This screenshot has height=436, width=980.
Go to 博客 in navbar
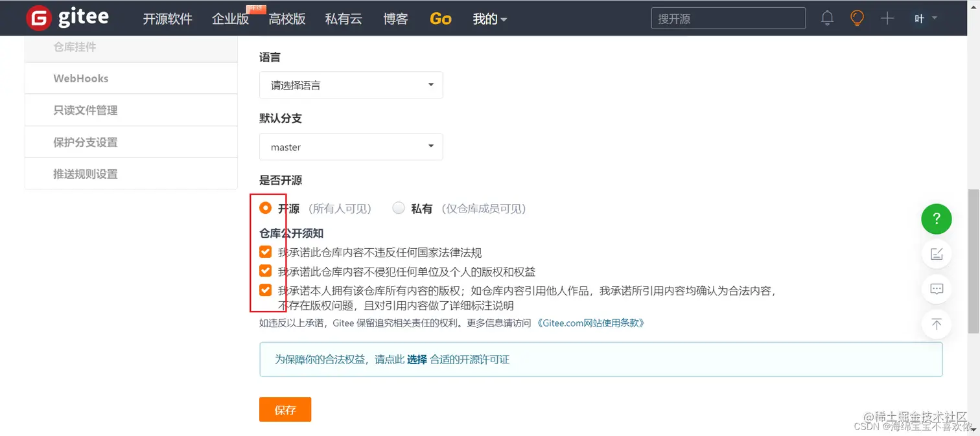(395, 19)
